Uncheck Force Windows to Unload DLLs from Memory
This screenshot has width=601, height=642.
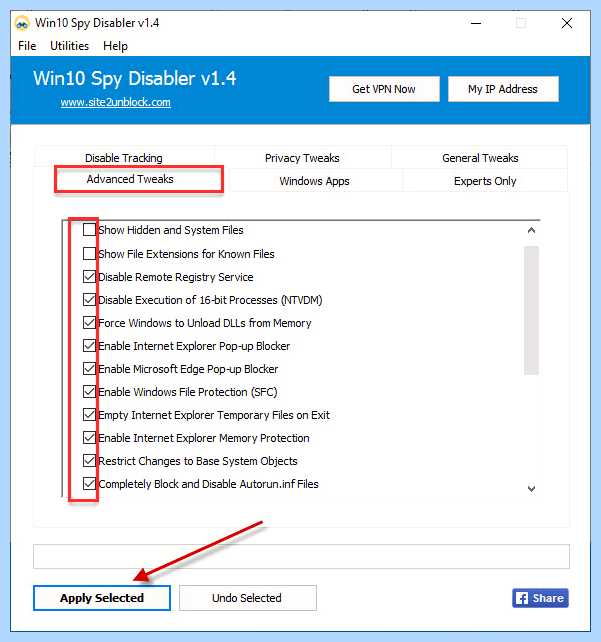click(x=89, y=322)
